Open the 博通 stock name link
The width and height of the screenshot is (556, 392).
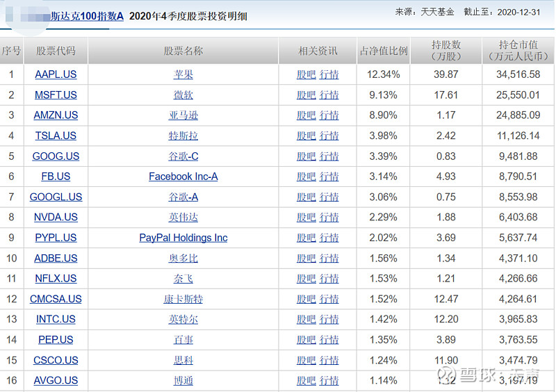pos(183,381)
